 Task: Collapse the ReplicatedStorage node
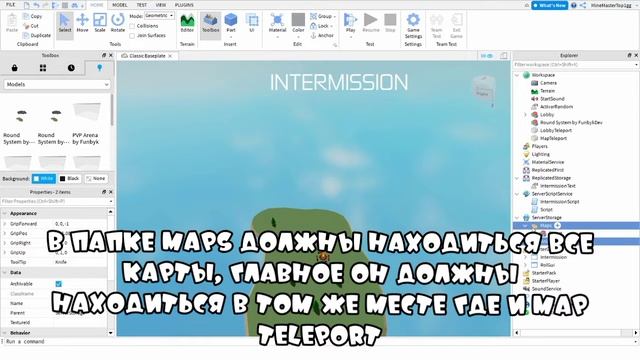[517, 178]
